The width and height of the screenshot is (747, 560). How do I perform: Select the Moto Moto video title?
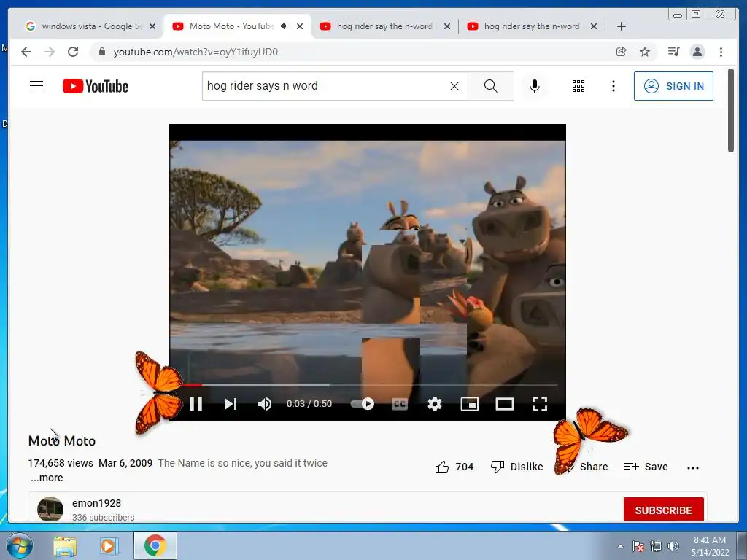pyautogui.click(x=62, y=441)
